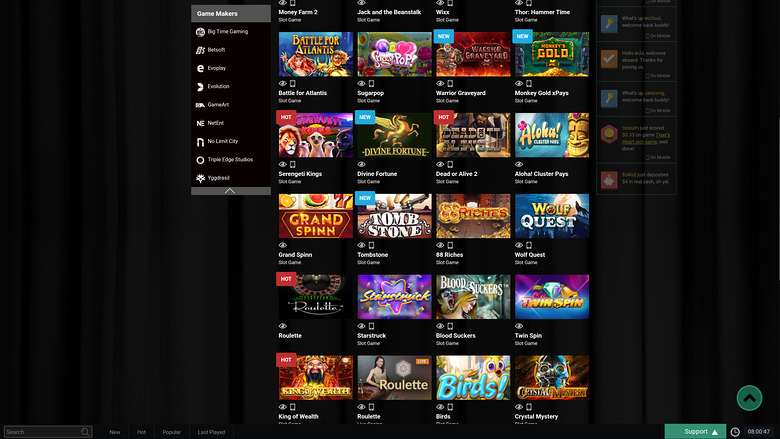The width and height of the screenshot is (780, 439).
Task: Open the Divine Fortune thumbnail
Action: 394,135
